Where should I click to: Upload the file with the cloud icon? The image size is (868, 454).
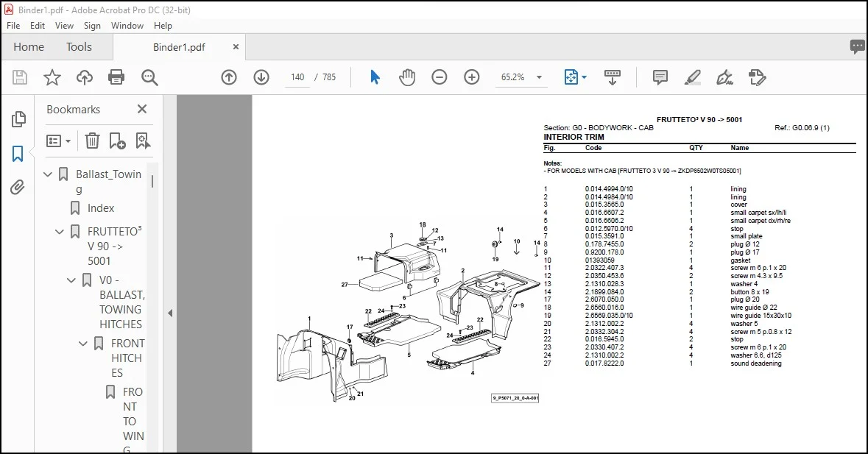tap(84, 77)
